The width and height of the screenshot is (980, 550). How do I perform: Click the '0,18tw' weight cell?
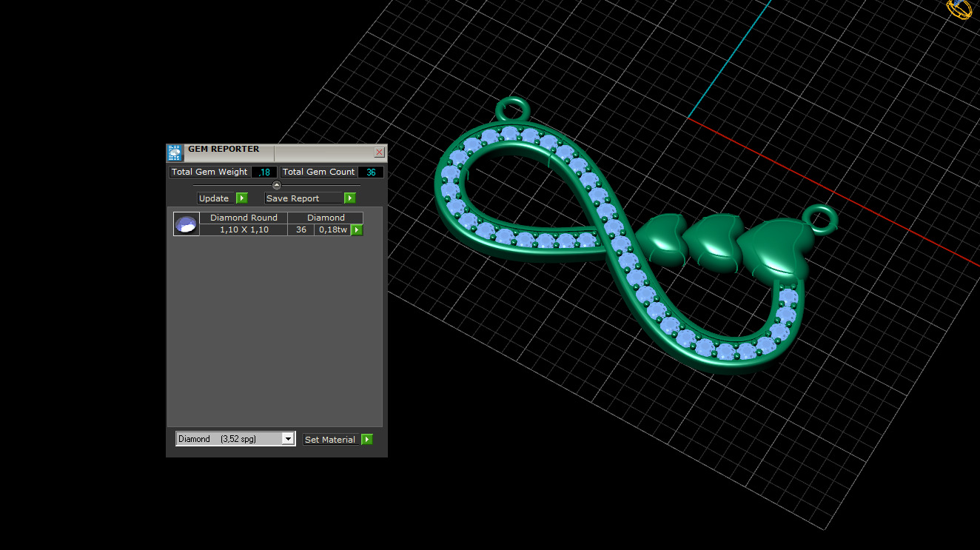pyautogui.click(x=333, y=230)
